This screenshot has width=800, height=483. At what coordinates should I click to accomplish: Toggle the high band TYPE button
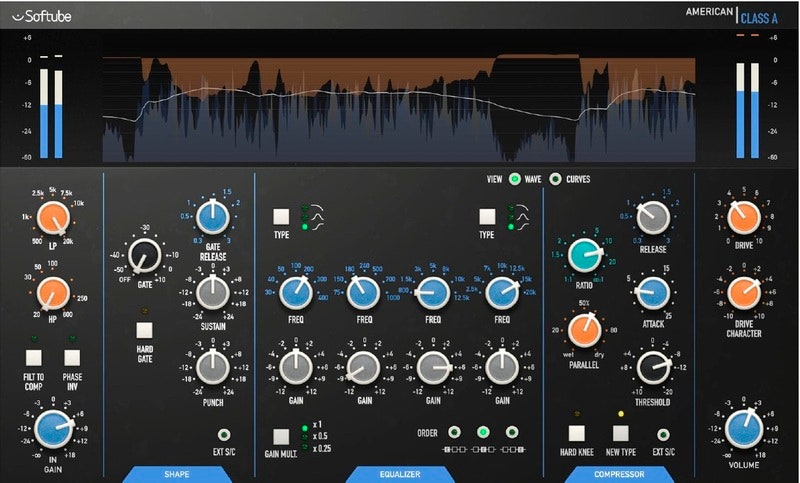487,216
